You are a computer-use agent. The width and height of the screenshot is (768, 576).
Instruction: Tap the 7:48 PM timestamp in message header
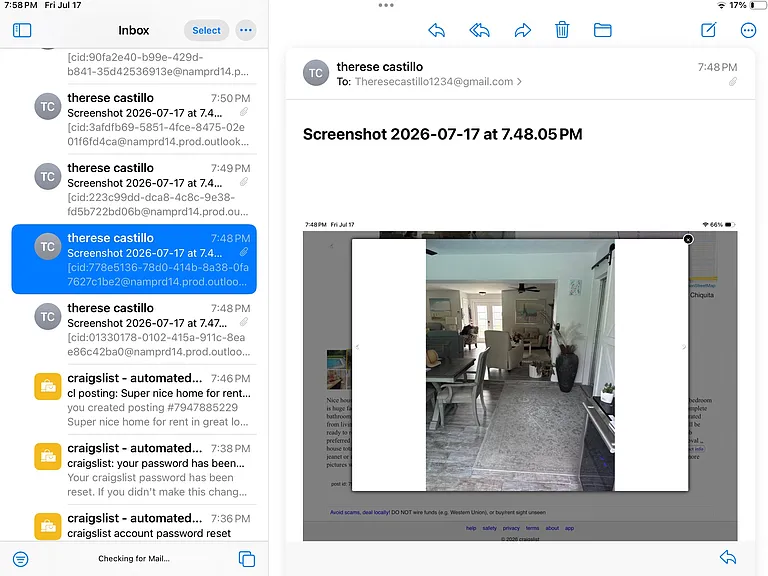[718, 67]
